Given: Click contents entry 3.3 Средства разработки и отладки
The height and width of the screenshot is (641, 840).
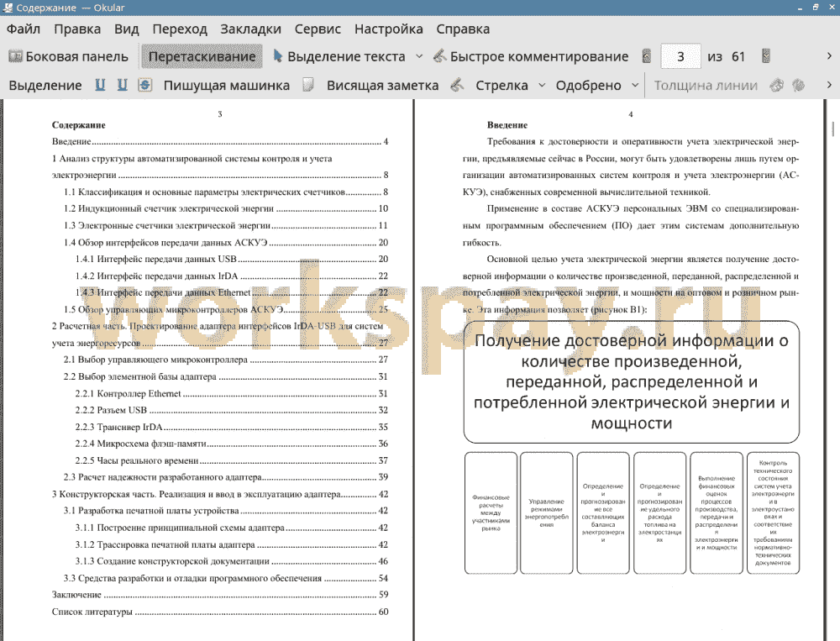Looking at the screenshot, I should tap(226, 578).
